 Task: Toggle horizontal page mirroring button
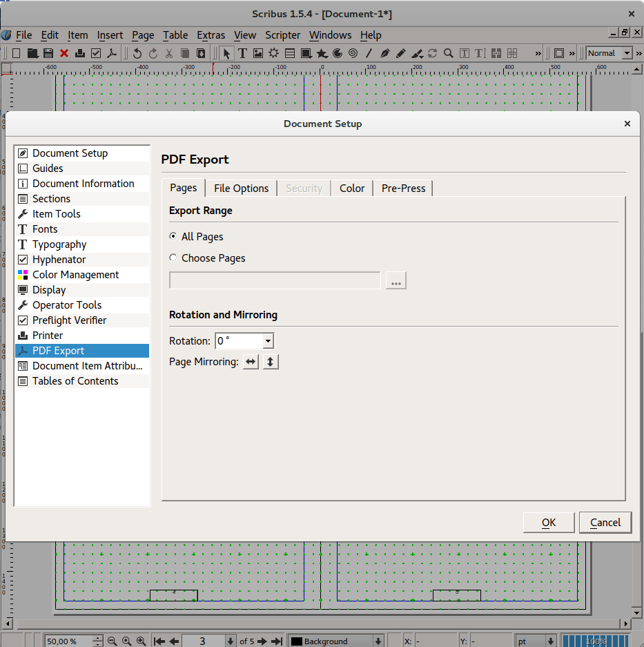[251, 362]
